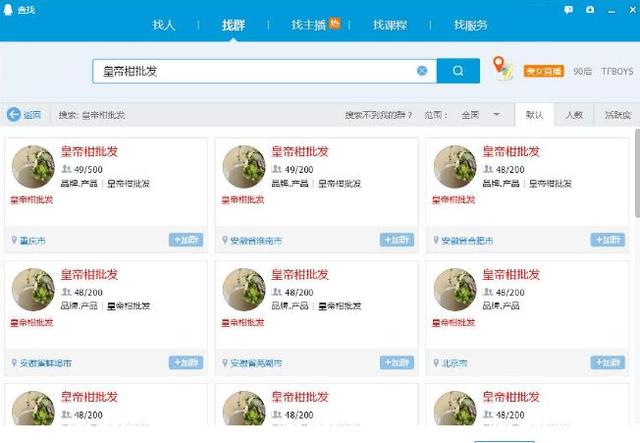This screenshot has width=640, height=443.
Task: Sort results by 默认
Action: (534, 115)
